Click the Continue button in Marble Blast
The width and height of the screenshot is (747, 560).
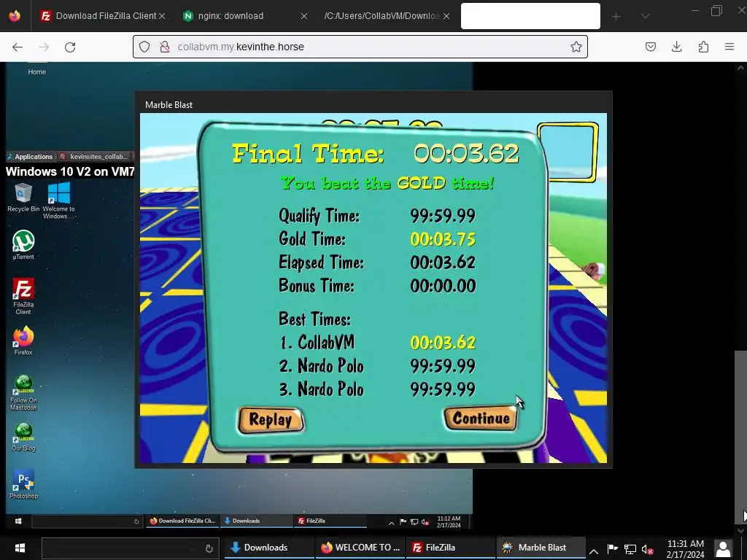pos(480,418)
